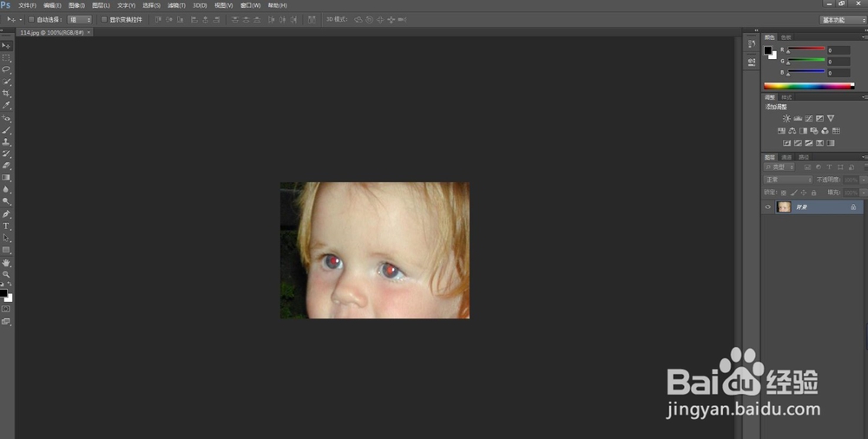The image size is (868, 439).
Task: Toggle the 显示变换控件 checkbox
Action: click(x=104, y=19)
